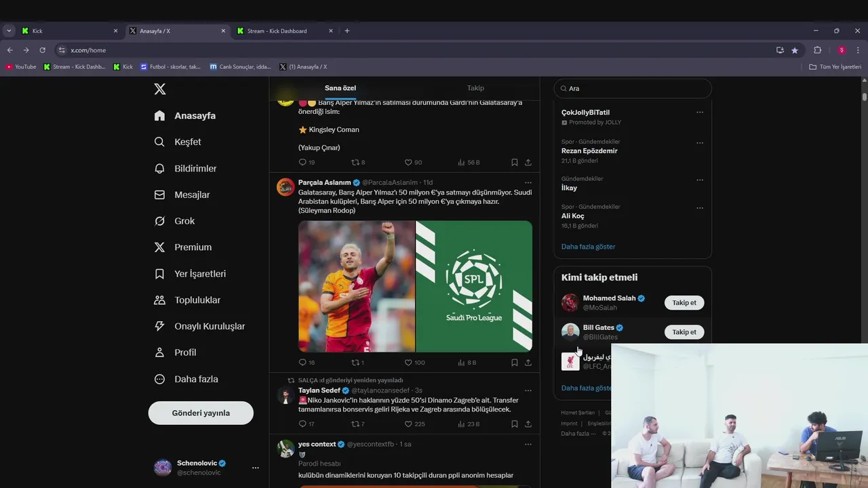Repost Parçala Aslanım post (1)
This screenshot has height=488, width=868.
[357, 363]
